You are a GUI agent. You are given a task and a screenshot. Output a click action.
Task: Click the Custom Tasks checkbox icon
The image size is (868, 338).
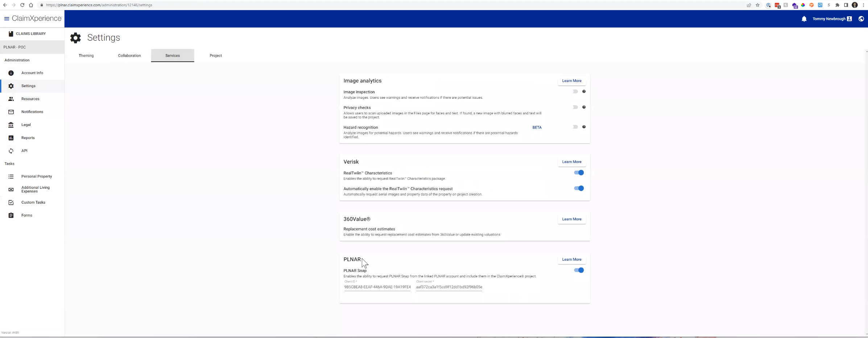[x=11, y=203]
